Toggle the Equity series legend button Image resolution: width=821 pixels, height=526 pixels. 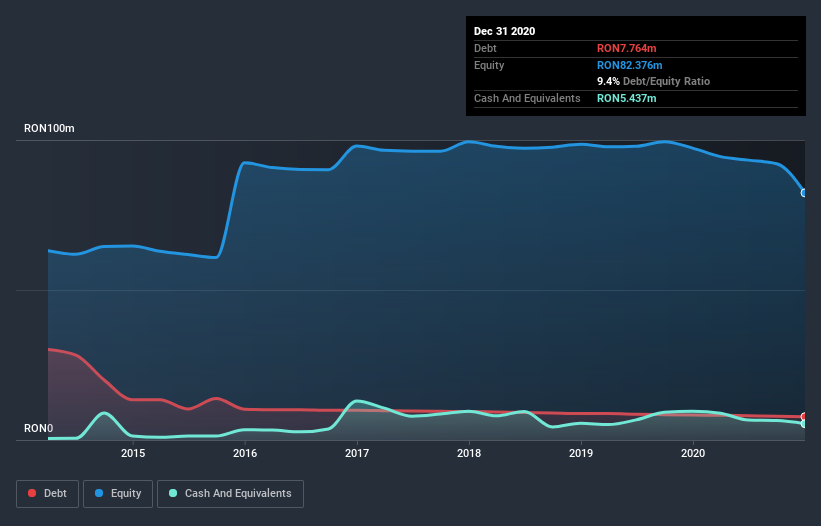click(x=118, y=494)
